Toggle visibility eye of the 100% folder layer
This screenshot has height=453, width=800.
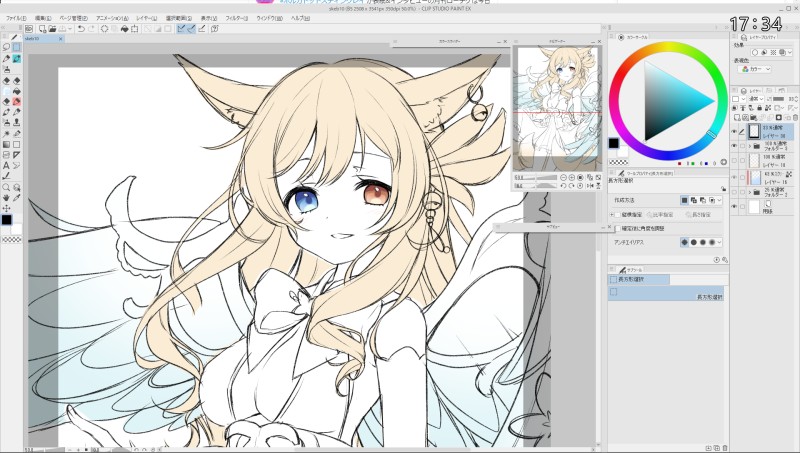coord(734,146)
